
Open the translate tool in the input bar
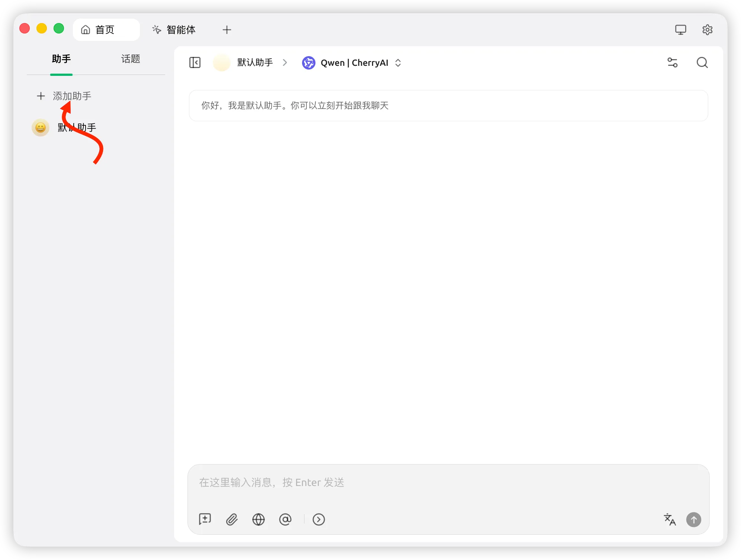(x=670, y=519)
